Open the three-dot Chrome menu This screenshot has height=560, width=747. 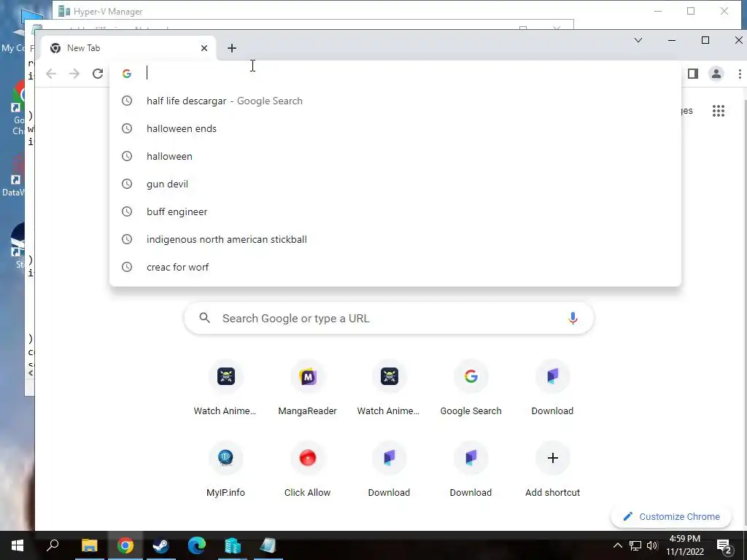coord(740,74)
